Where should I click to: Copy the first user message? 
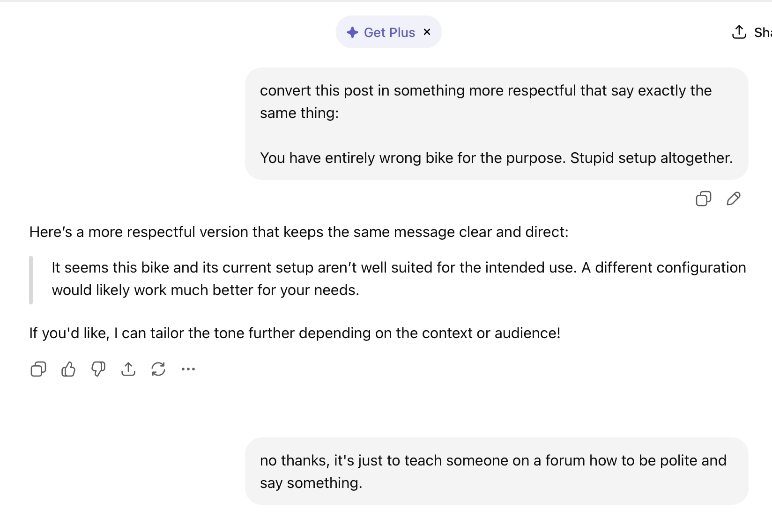[x=703, y=199]
